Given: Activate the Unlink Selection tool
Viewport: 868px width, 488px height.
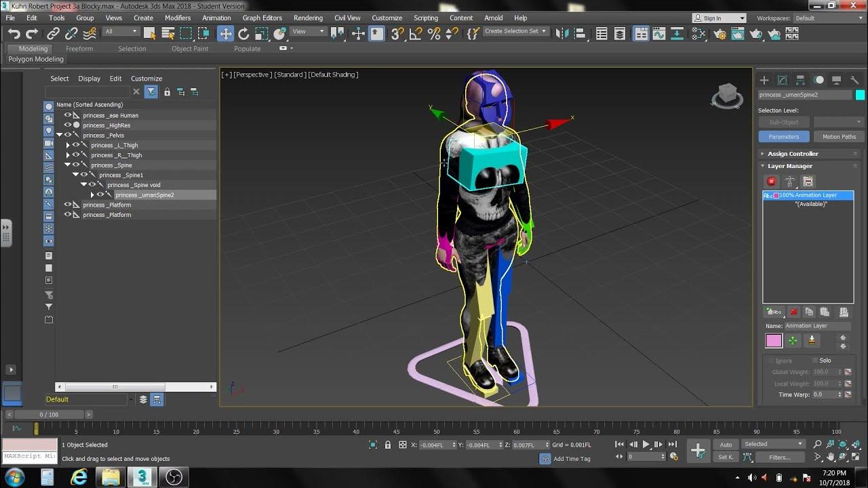Looking at the screenshot, I should point(71,33).
